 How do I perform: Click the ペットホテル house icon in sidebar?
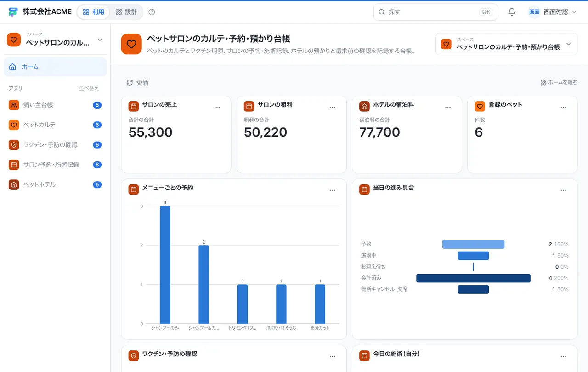[x=14, y=184]
